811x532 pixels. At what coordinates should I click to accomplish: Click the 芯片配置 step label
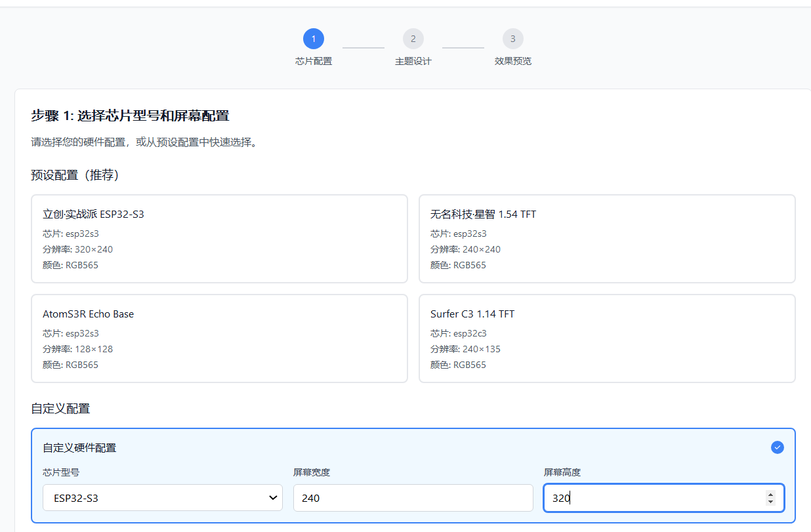[x=313, y=61]
